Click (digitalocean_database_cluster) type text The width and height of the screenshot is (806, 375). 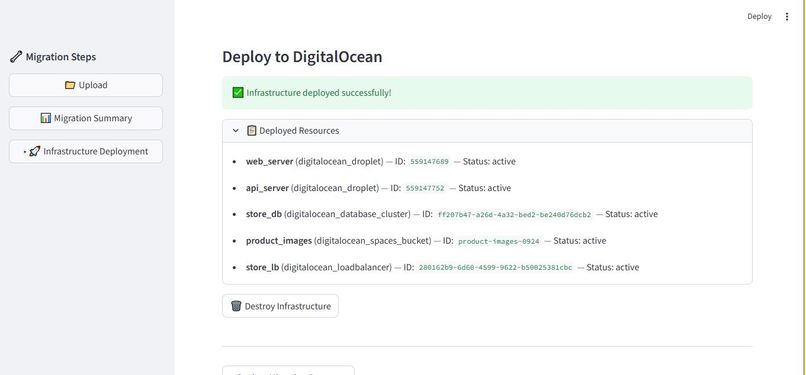tap(347, 214)
